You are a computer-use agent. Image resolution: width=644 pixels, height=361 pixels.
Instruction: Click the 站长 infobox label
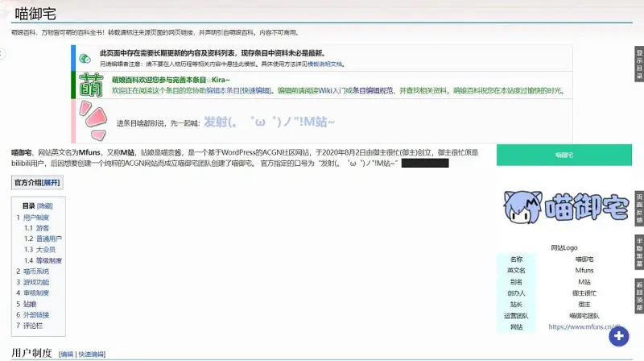[516, 305]
